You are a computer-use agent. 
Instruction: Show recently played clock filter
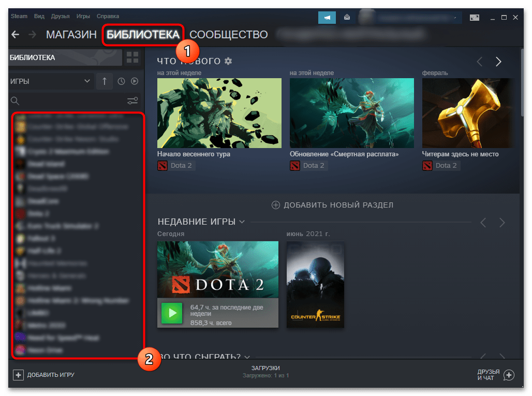121,81
